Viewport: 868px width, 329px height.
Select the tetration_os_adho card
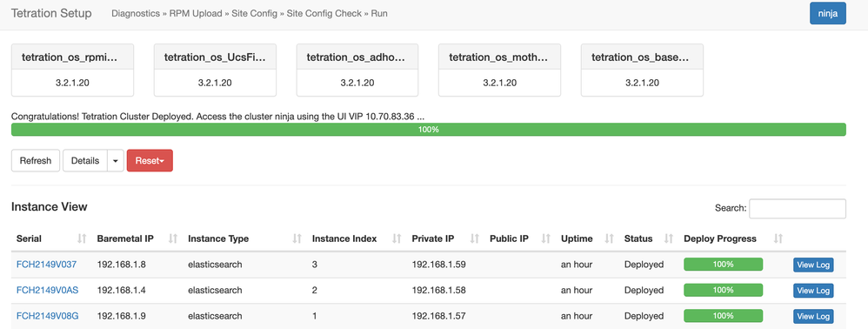357,70
